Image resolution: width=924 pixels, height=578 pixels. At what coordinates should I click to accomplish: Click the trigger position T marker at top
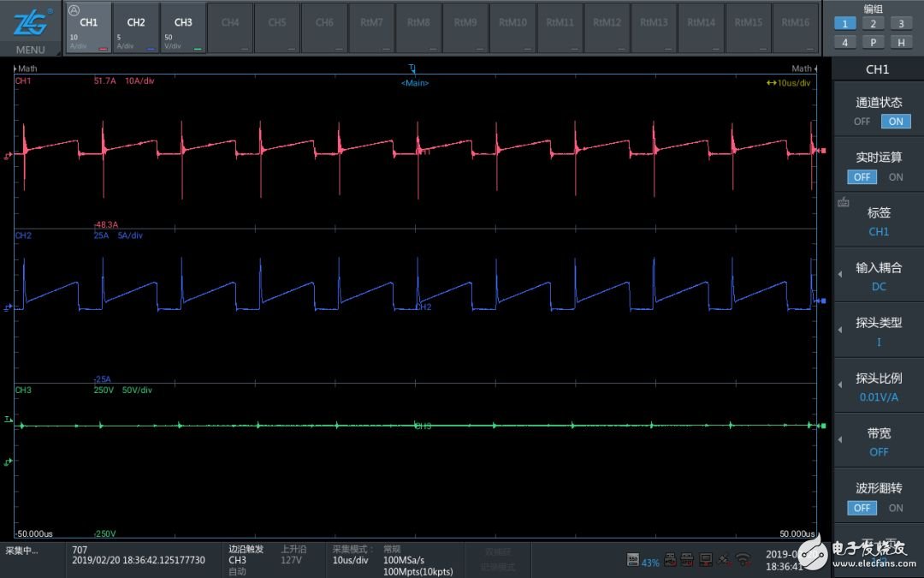(412, 68)
